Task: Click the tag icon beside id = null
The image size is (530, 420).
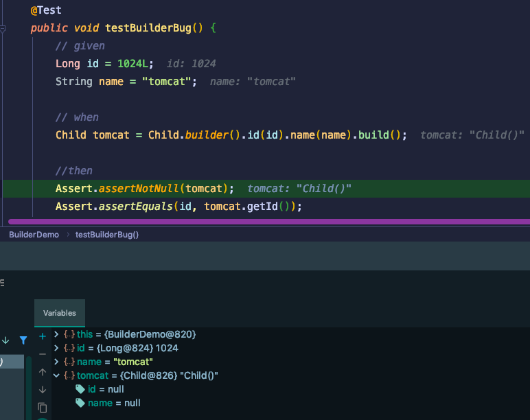Action: pyautogui.click(x=80, y=389)
